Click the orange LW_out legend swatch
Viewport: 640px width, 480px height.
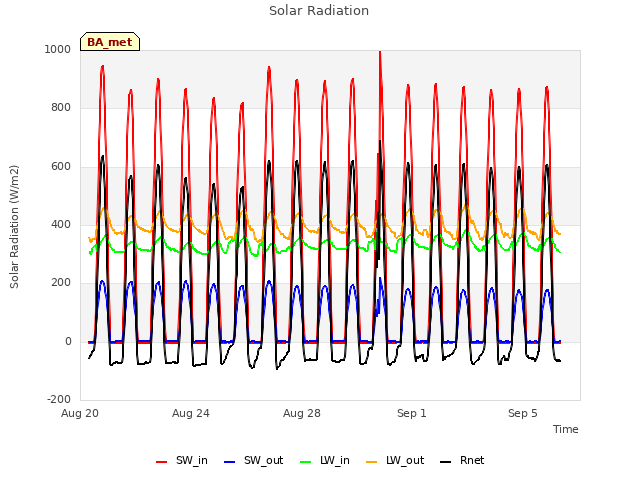coord(372,462)
